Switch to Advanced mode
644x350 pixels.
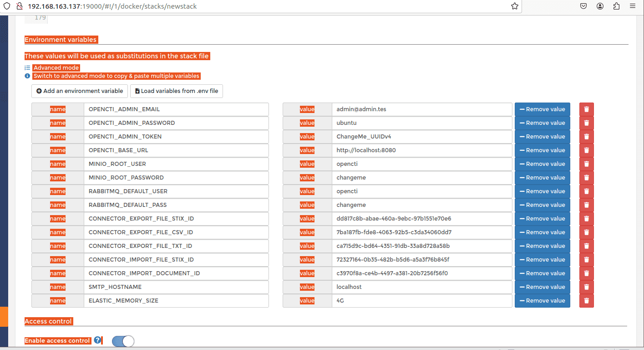(x=56, y=68)
